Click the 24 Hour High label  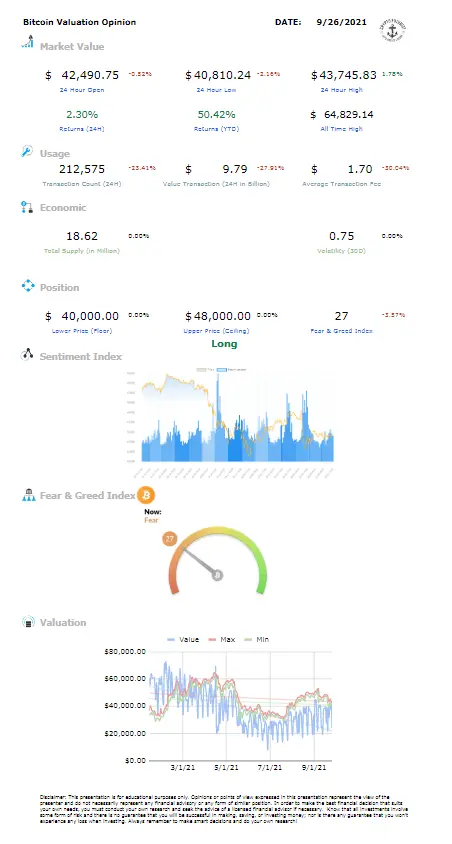342,90
